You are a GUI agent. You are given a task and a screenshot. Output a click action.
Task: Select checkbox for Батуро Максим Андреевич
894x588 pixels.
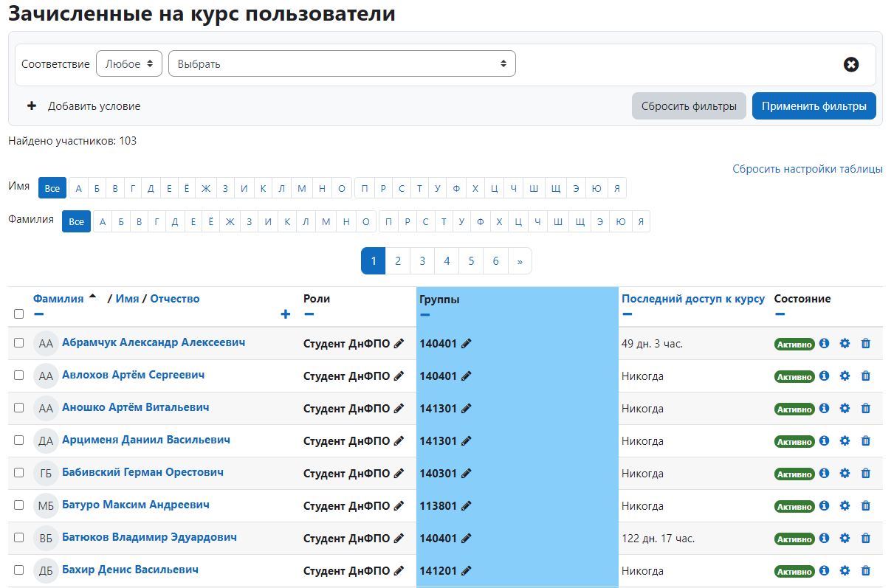[19, 505]
